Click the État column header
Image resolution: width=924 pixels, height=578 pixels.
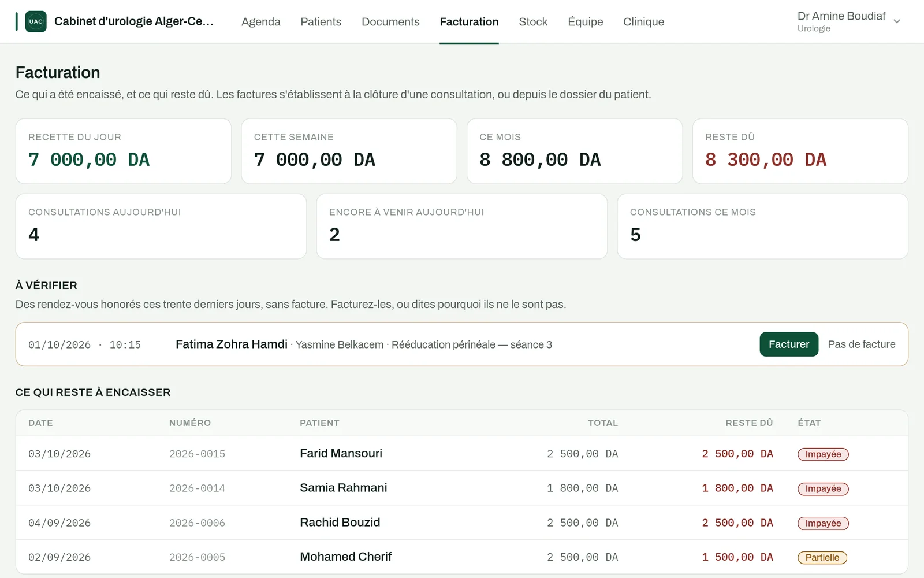coord(809,423)
